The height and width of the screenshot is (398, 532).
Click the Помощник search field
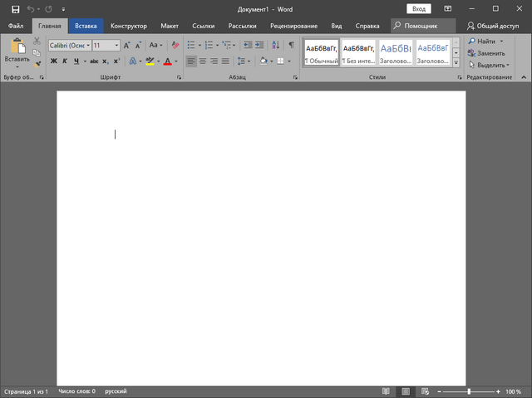[x=421, y=26]
